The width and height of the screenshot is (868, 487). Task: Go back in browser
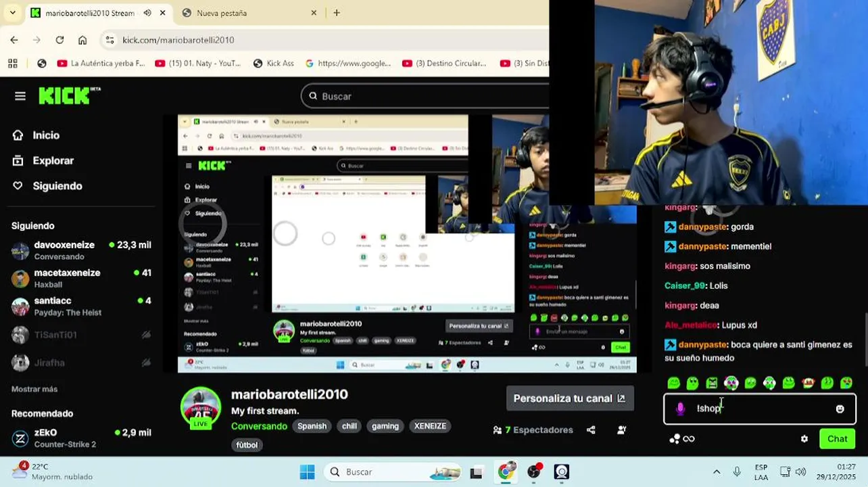pyautogui.click(x=14, y=40)
